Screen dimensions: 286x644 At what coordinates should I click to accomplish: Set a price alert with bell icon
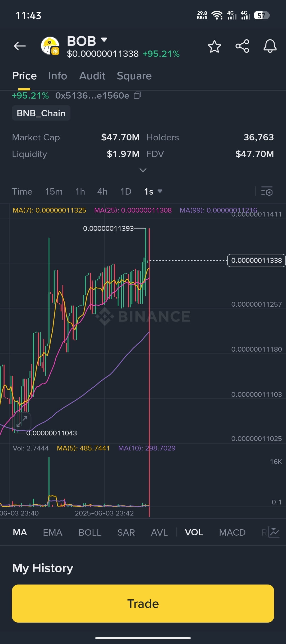click(270, 46)
